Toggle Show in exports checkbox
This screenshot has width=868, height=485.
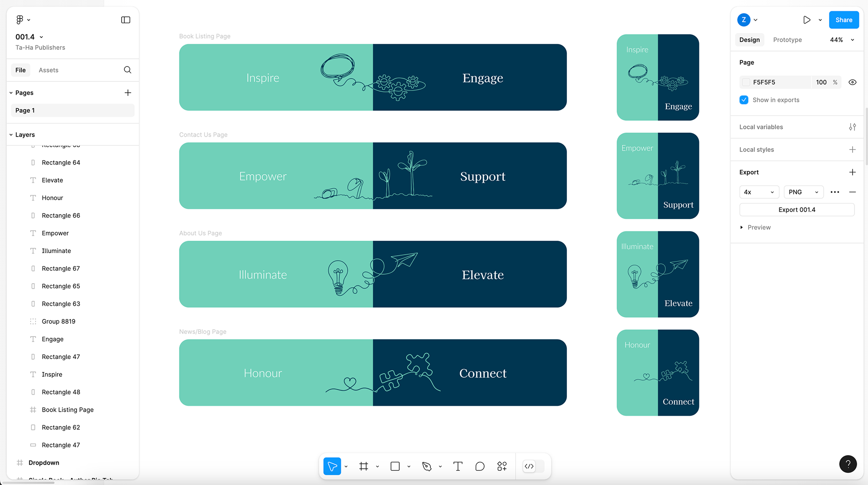pyautogui.click(x=744, y=100)
